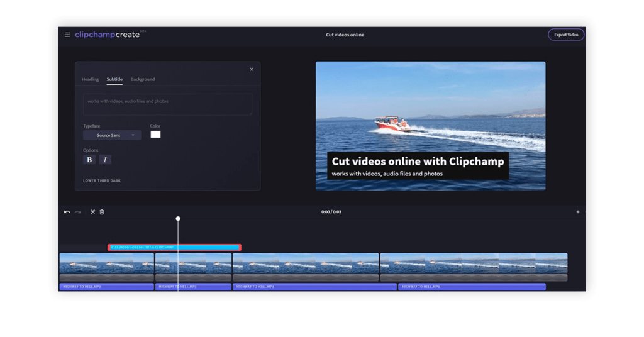
Task: Split clip with the scissors tool
Action: click(93, 213)
